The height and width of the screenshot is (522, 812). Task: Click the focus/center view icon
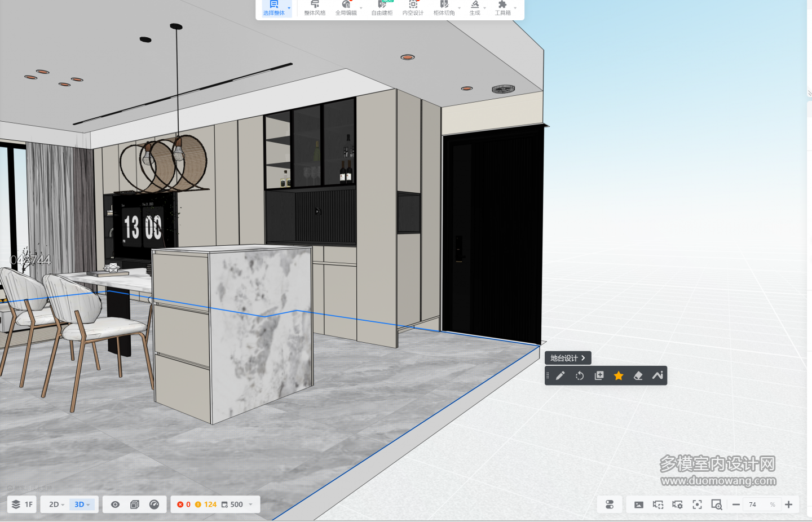click(x=697, y=505)
